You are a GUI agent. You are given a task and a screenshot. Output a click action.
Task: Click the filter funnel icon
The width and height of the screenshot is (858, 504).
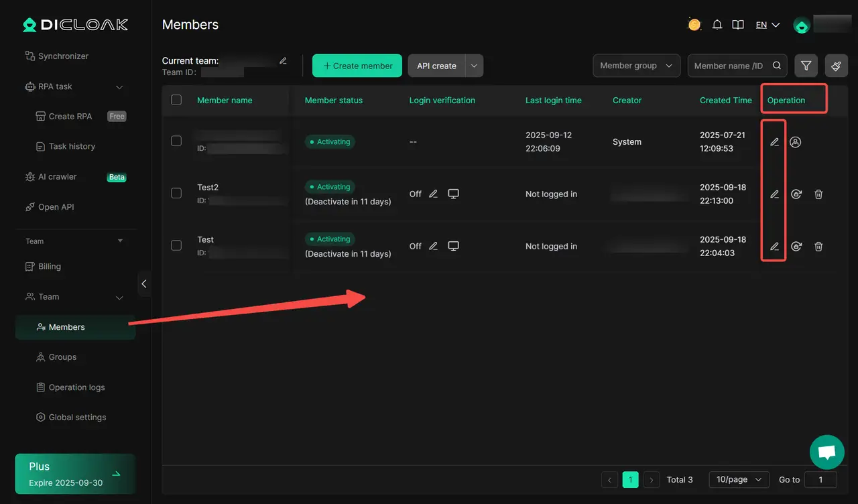pos(806,66)
